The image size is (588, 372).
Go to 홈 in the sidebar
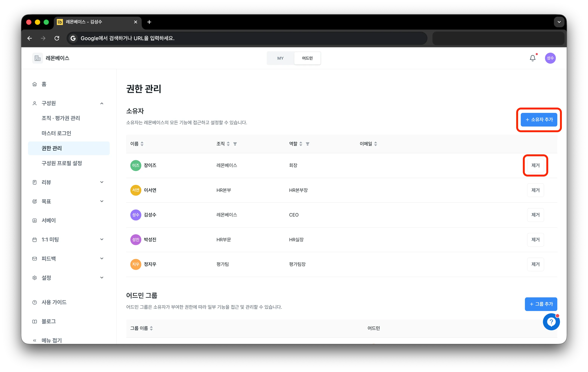[69, 84]
